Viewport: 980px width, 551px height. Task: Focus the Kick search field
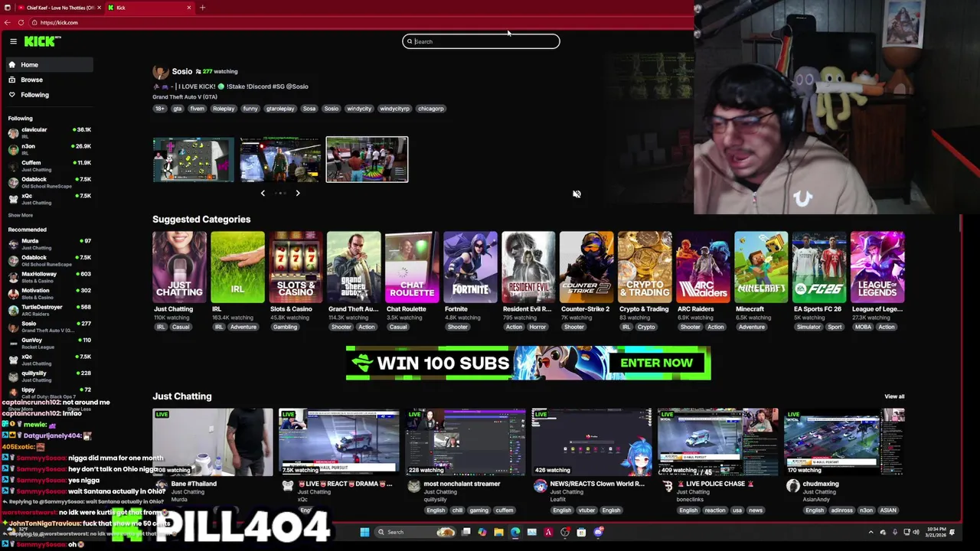(481, 41)
